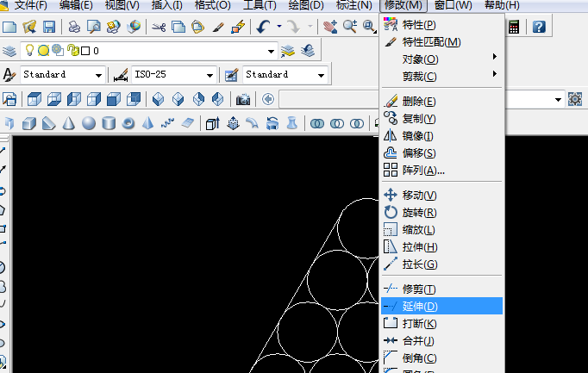588x373 pixels.
Task: Click the Extrude tool icon
Action: [213, 123]
